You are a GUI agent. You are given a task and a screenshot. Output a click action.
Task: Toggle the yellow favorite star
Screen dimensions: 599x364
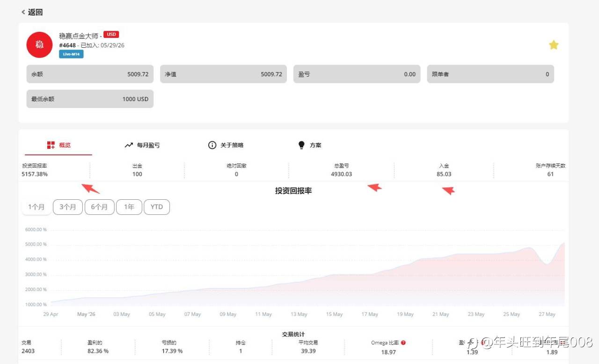click(x=554, y=45)
